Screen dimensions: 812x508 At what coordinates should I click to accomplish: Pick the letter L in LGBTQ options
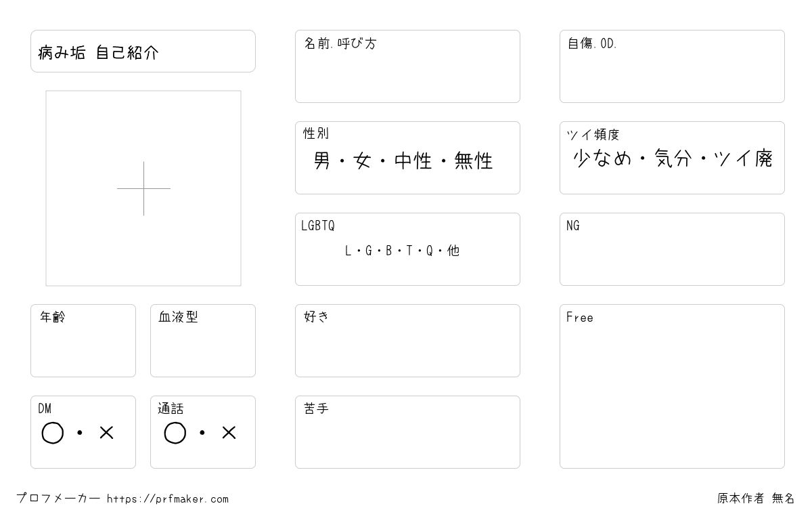[x=348, y=251]
